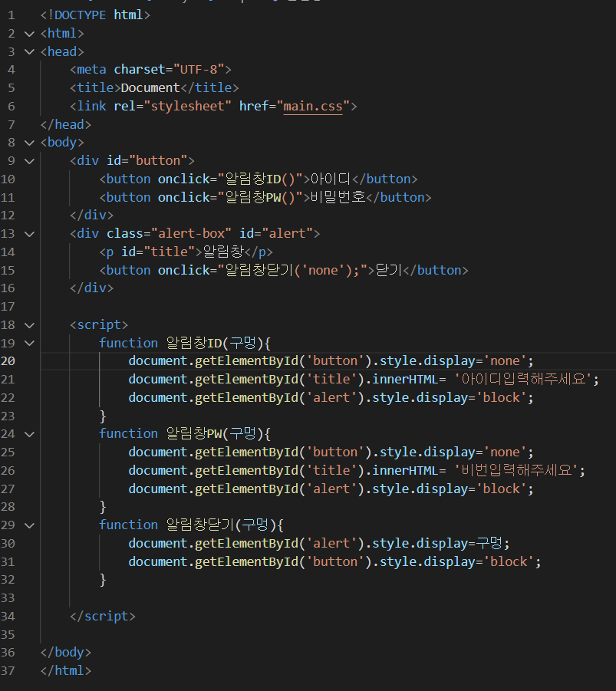Click the string '아이디입력해주세요' on line 21

click(523, 379)
